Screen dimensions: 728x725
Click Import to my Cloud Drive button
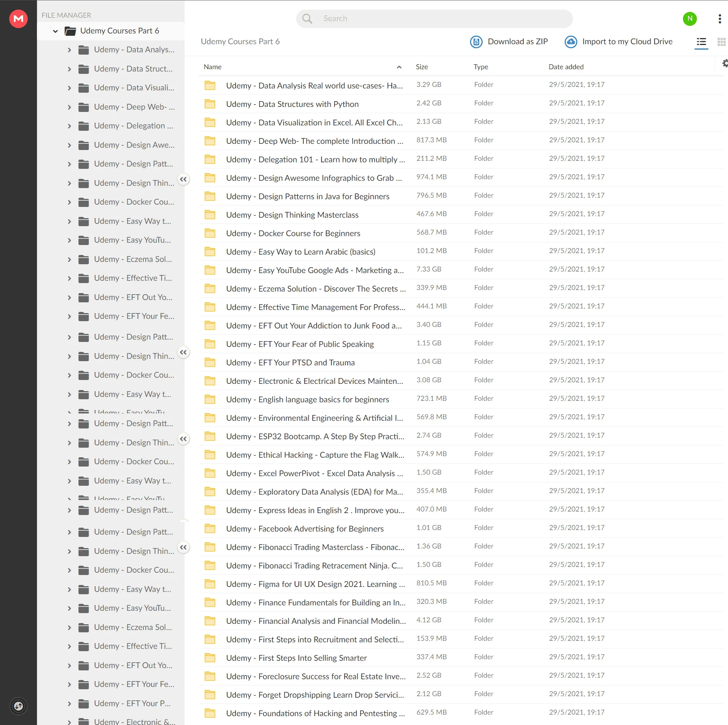[x=618, y=42]
